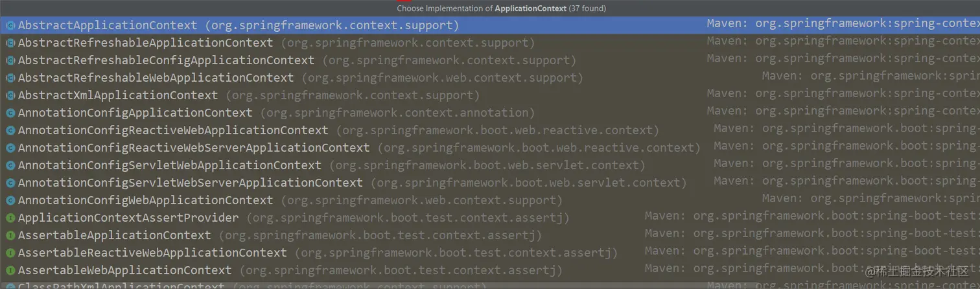Select the partially visible ClassPathXmlApplicationContext entry
Image resolution: width=980 pixels, height=289 pixels.
pyautogui.click(x=121, y=286)
